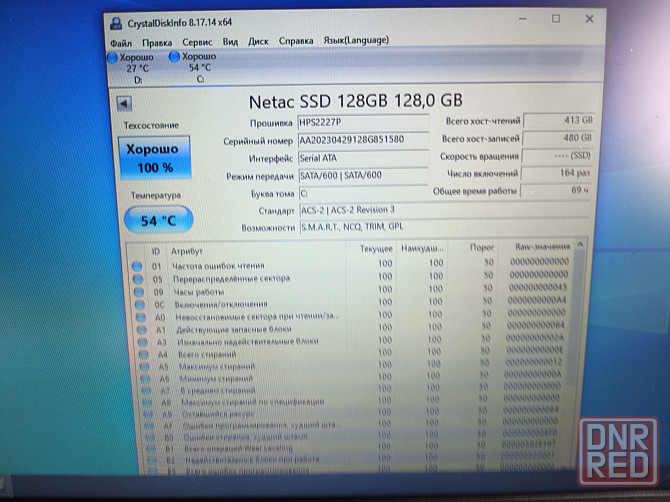
Task: Click status icon of attribute A1 row
Action: (142, 330)
